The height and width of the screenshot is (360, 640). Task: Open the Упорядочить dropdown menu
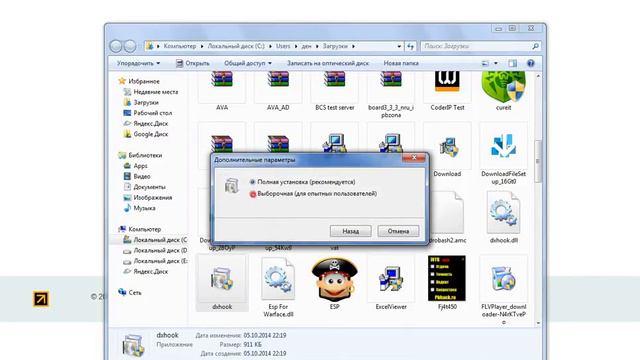[x=138, y=63]
